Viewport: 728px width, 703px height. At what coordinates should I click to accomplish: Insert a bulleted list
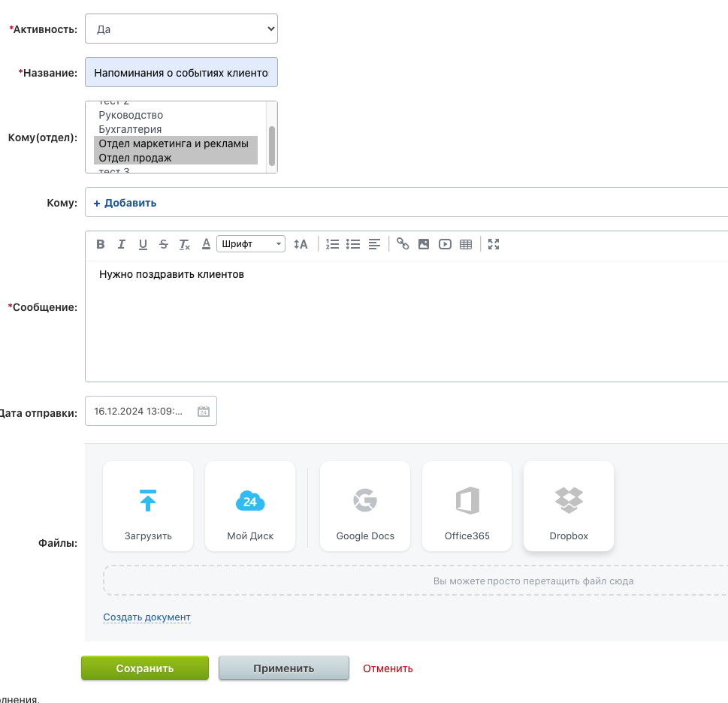click(353, 244)
